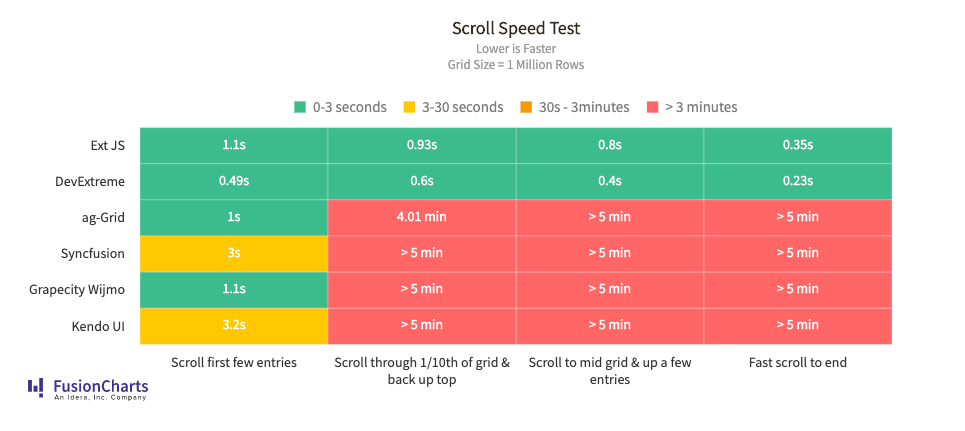Click the DevExtreme 0.23s cell

pos(798,181)
